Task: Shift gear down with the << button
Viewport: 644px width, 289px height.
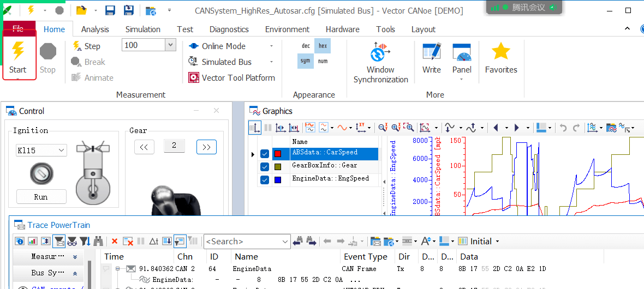Action: 144,147
